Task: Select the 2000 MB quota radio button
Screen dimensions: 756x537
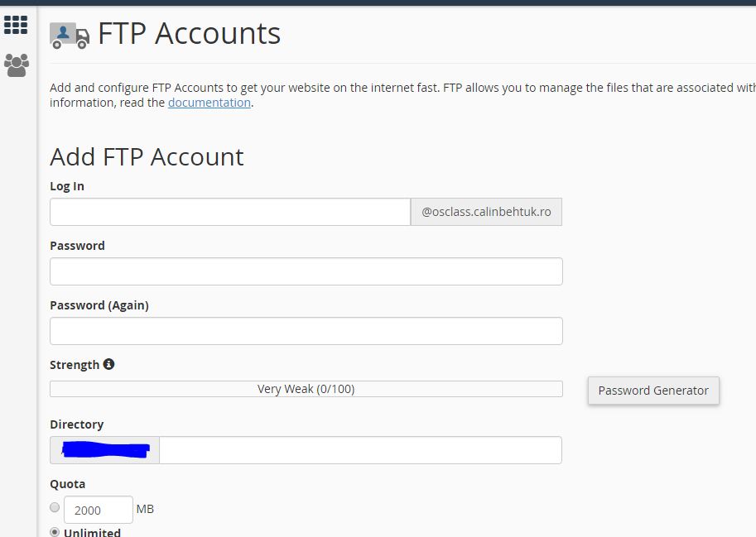Action: pos(55,507)
